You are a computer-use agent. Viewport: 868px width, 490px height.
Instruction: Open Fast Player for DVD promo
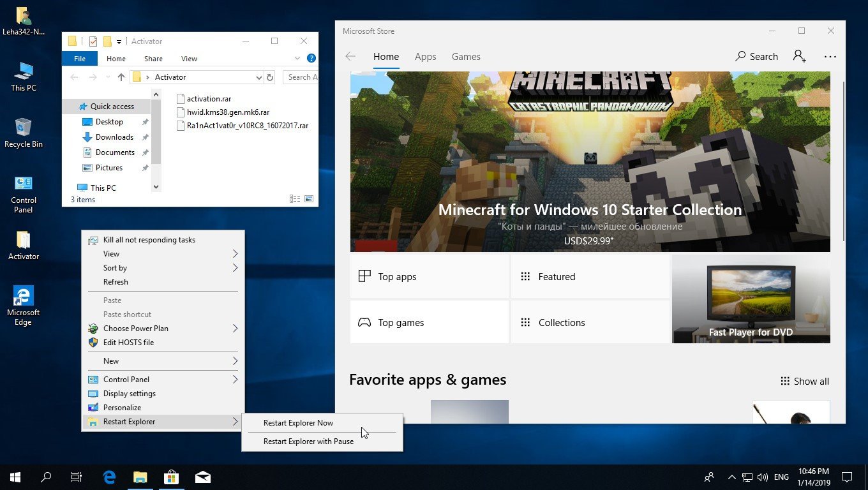751,299
